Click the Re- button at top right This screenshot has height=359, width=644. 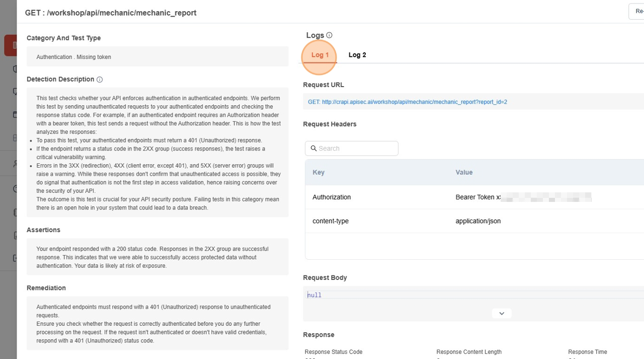coord(636,11)
